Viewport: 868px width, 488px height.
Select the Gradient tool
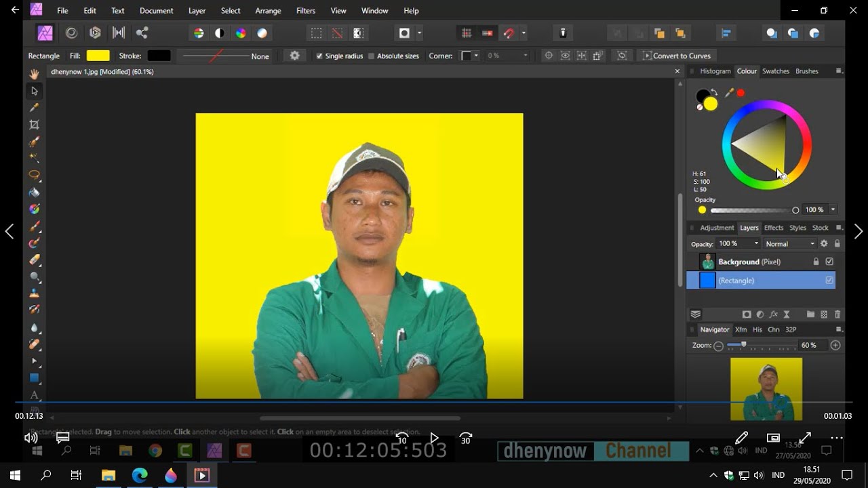pyautogui.click(x=34, y=209)
